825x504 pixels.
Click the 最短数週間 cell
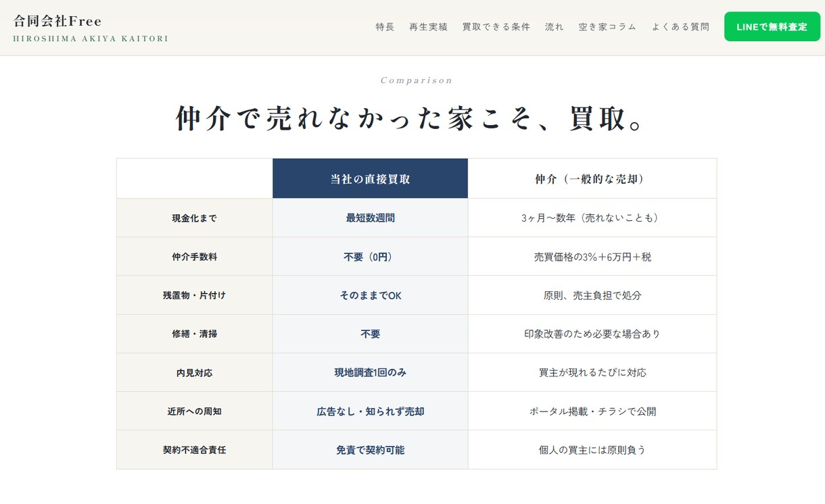point(370,218)
